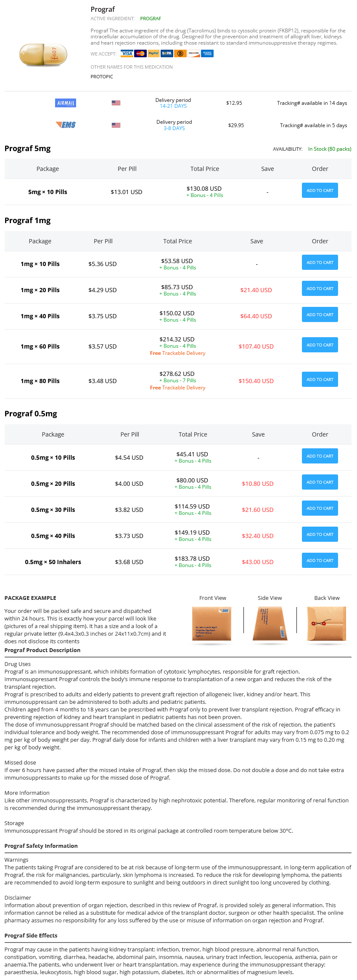
Task: Click the Missed dose subheading
Action: click(20, 762)
